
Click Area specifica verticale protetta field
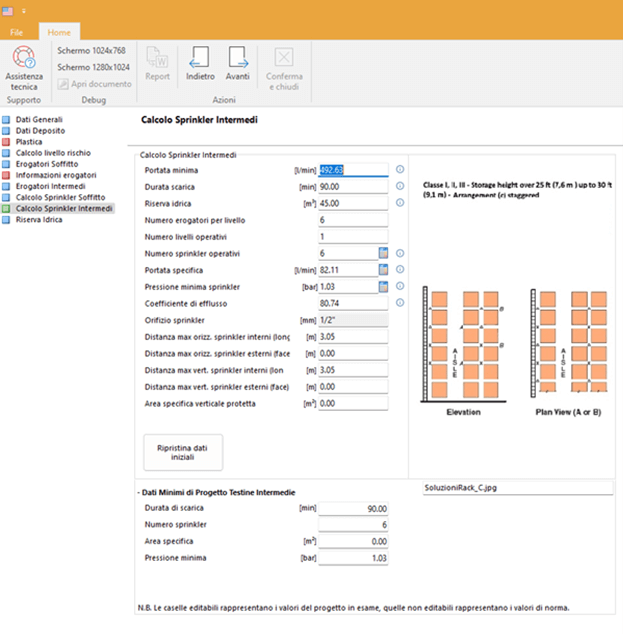click(x=353, y=404)
